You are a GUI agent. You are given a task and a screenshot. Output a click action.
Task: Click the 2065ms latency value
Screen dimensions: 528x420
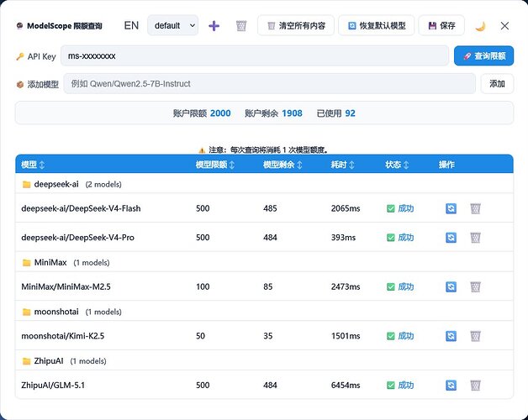[346, 208]
